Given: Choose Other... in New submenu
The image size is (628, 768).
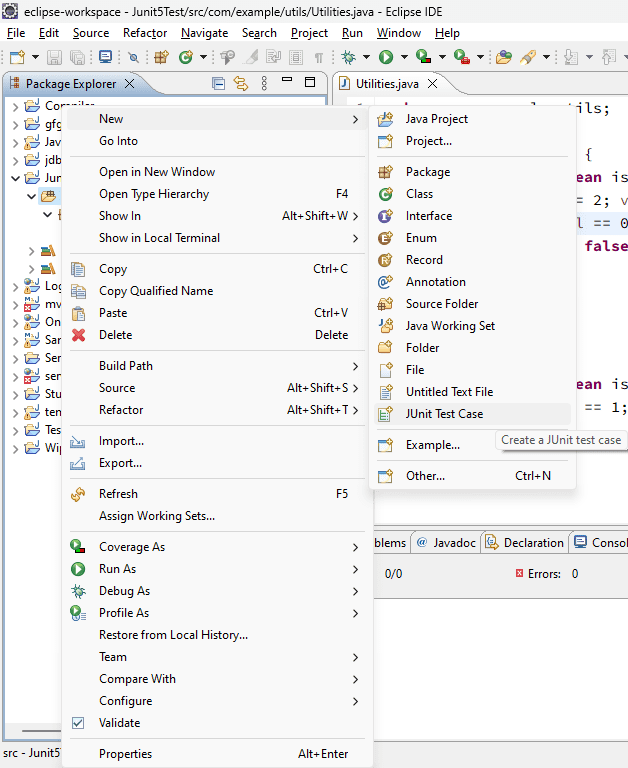Looking at the screenshot, I should tap(472, 476).
